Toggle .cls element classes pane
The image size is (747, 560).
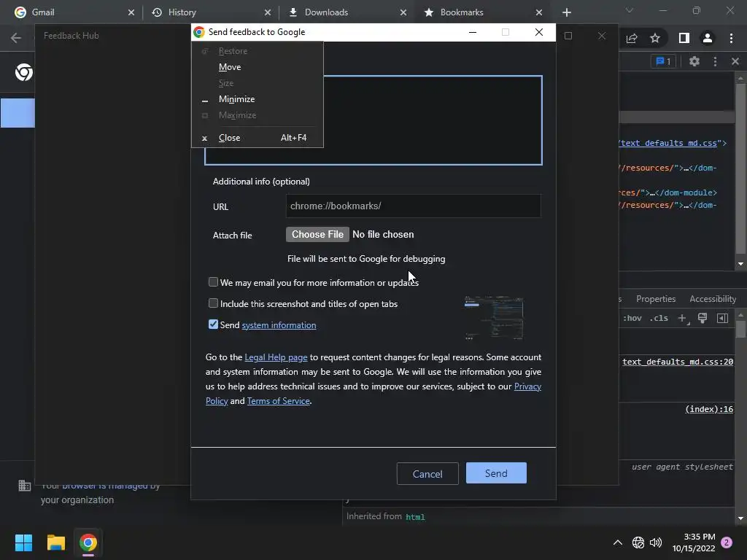[x=659, y=318]
